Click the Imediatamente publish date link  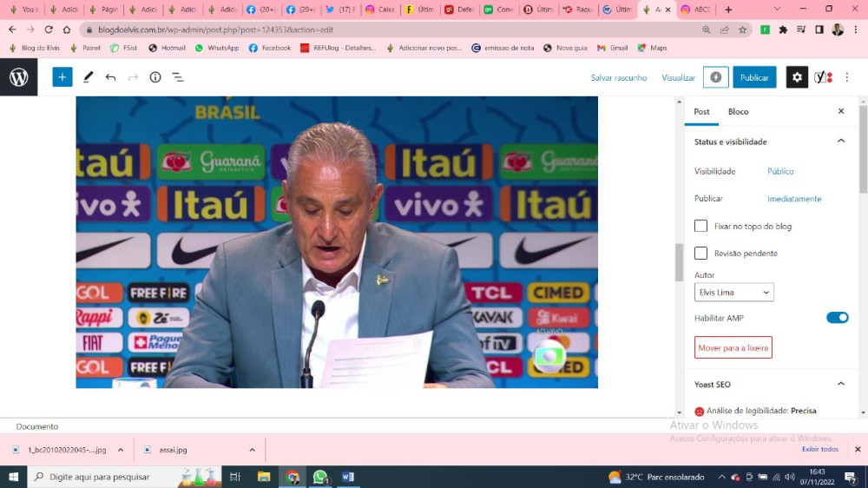click(794, 198)
